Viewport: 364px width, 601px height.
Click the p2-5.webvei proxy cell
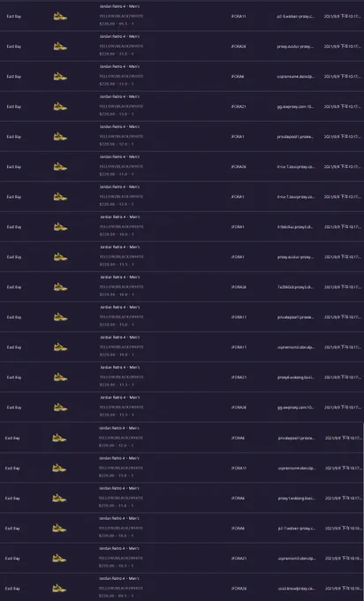click(x=295, y=17)
